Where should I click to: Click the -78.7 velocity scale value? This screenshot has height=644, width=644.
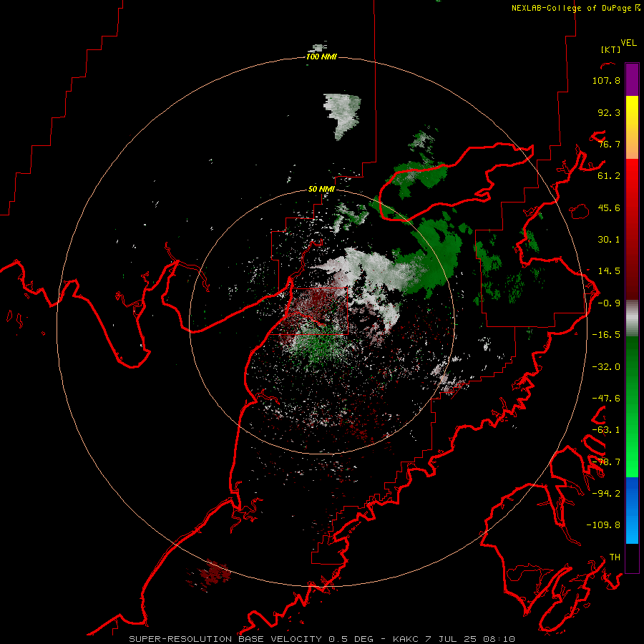(x=606, y=462)
